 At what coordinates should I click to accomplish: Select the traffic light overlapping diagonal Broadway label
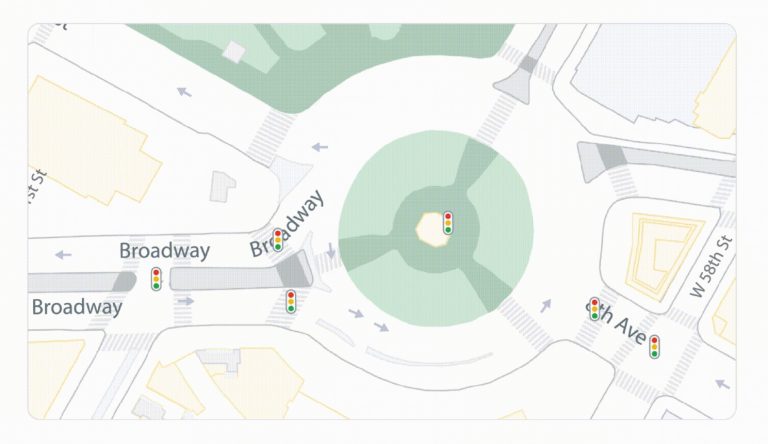pos(278,240)
